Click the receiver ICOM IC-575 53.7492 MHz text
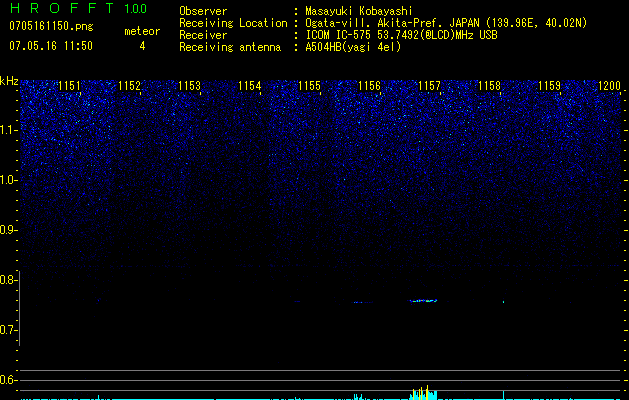Image resolution: width=629 pixels, height=400 pixels. [x=401, y=35]
